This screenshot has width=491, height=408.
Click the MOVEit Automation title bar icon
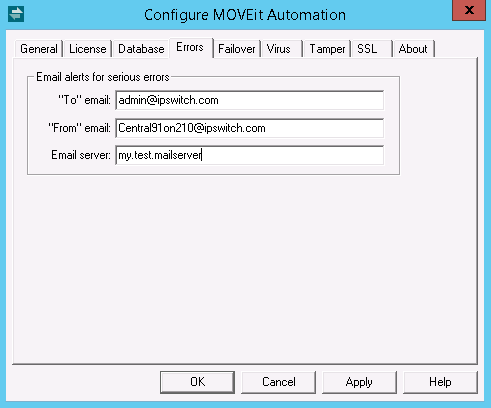(x=16, y=14)
